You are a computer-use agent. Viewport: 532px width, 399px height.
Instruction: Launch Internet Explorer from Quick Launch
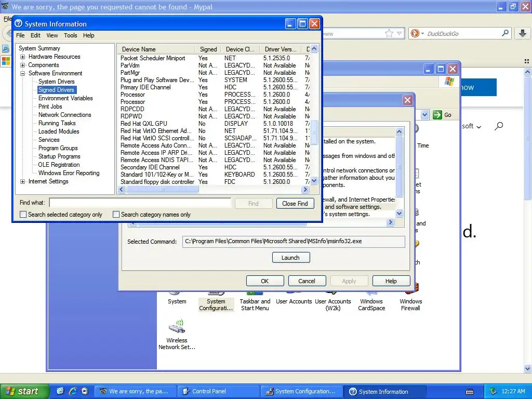(72, 391)
